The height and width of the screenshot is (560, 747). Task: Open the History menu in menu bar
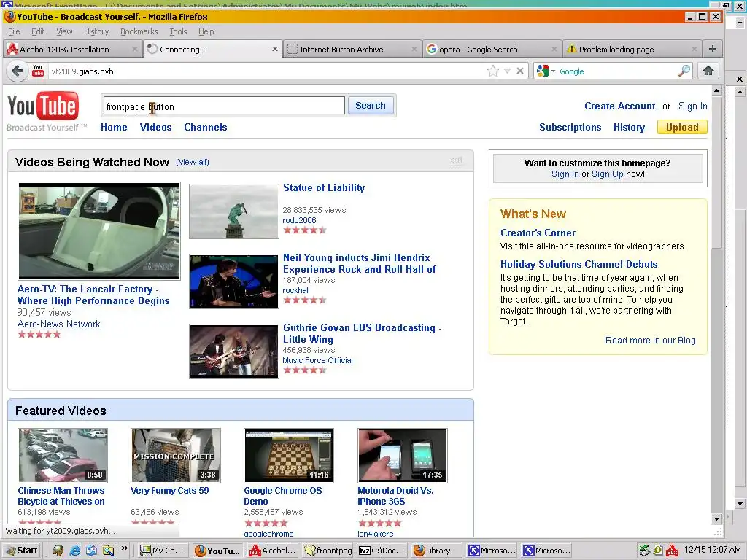(96, 31)
